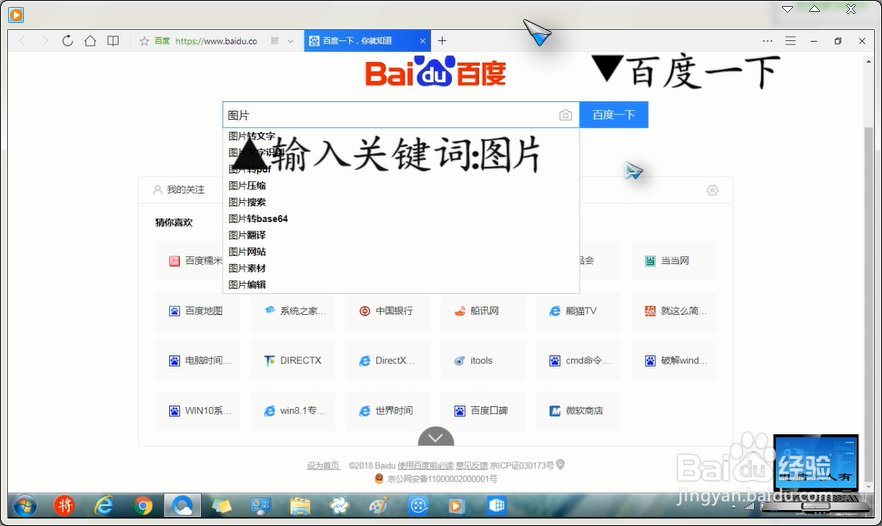Open the browser three-dots more menu

point(767,41)
